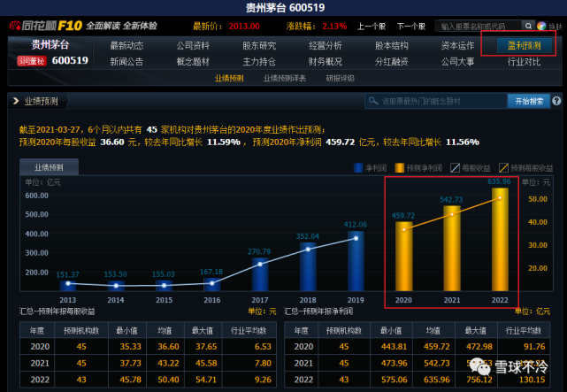Click industry average value 130.15
This screenshot has width=567, height=392.
tap(532, 380)
